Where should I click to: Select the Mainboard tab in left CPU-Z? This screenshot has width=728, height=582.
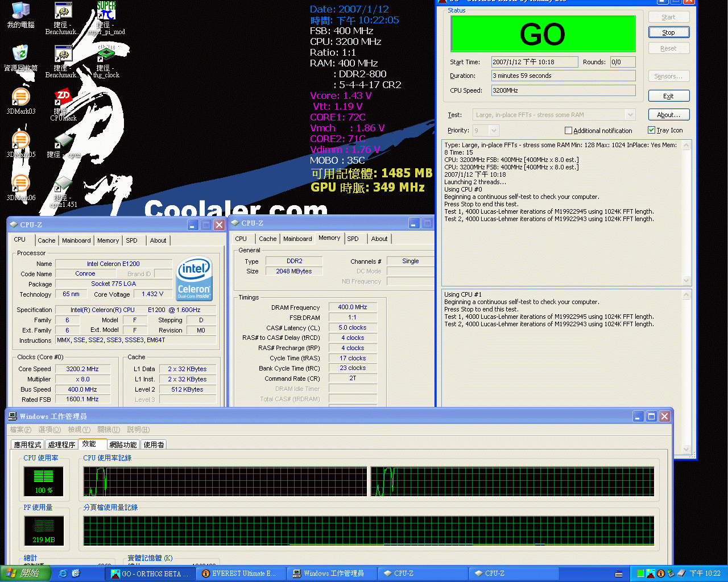click(x=76, y=240)
